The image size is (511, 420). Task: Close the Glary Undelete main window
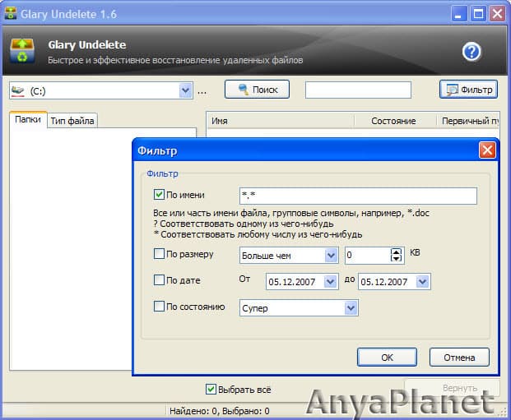click(x=497, y=14)
